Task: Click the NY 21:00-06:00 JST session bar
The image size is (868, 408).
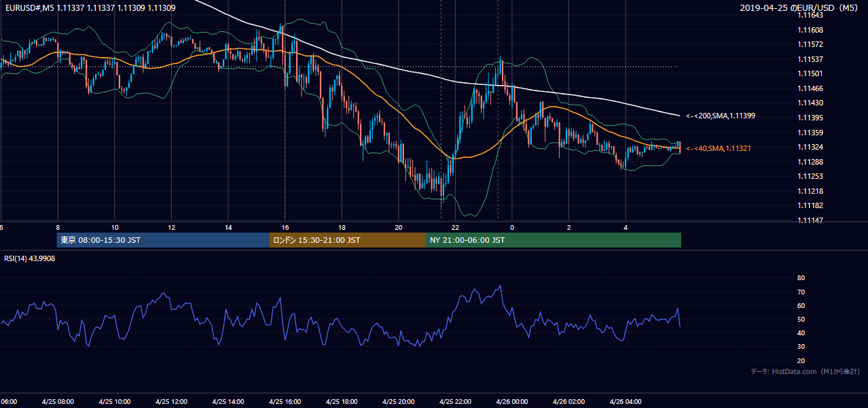Action: [554, 240]
